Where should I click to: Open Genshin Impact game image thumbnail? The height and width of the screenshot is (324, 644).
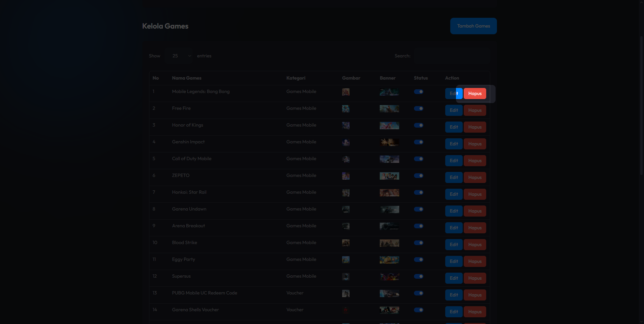pos(346,142)
